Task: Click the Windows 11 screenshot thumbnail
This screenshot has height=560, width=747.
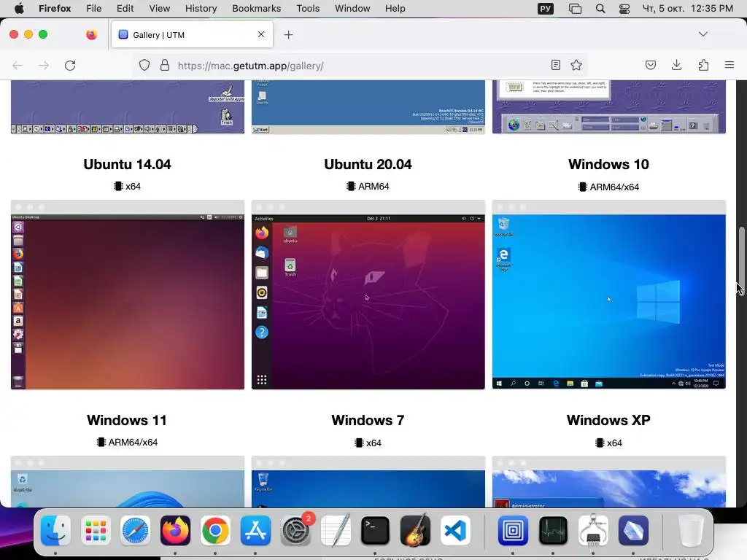Action: click(x=128, y=482)
